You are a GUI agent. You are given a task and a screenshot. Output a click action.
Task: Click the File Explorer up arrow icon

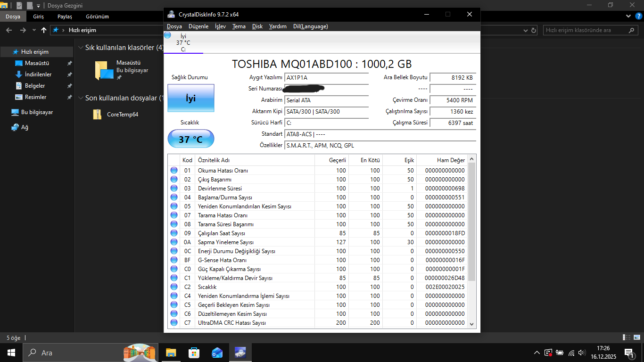(44, 30)
